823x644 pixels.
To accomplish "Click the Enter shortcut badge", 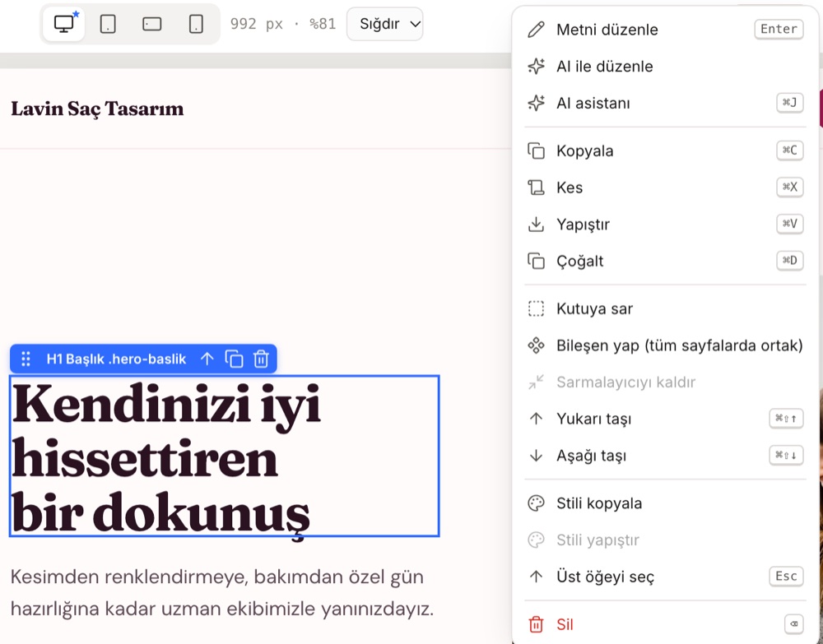I will (x=779, y=29).
